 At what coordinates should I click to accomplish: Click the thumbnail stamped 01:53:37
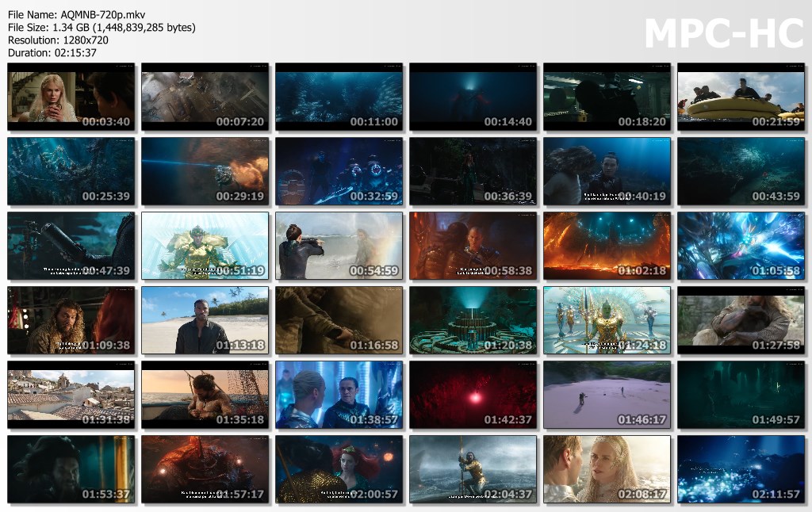click(71, 469)
